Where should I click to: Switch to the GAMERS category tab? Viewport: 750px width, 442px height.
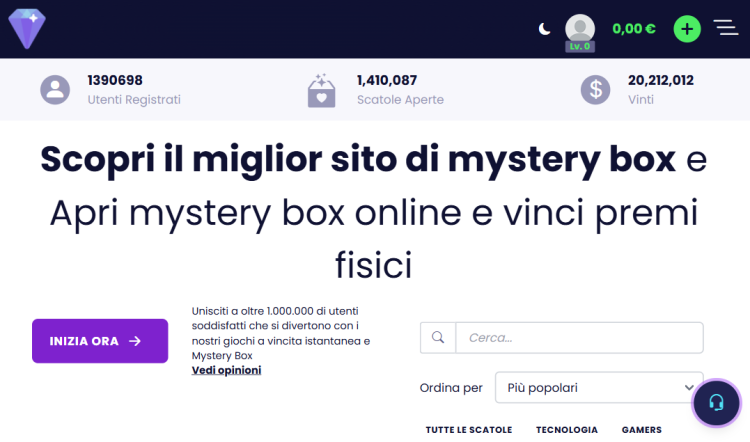pyautogui.click(x=641, y=429)
